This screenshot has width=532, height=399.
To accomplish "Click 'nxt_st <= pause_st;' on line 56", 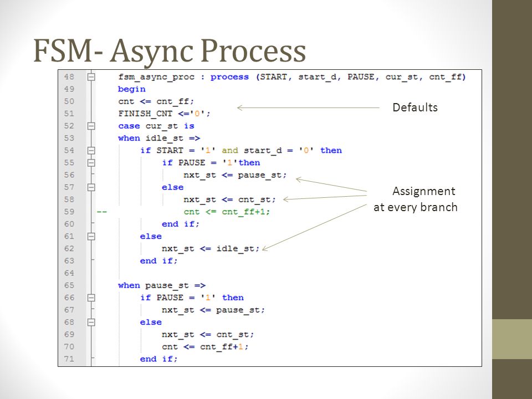I will 235,175.
